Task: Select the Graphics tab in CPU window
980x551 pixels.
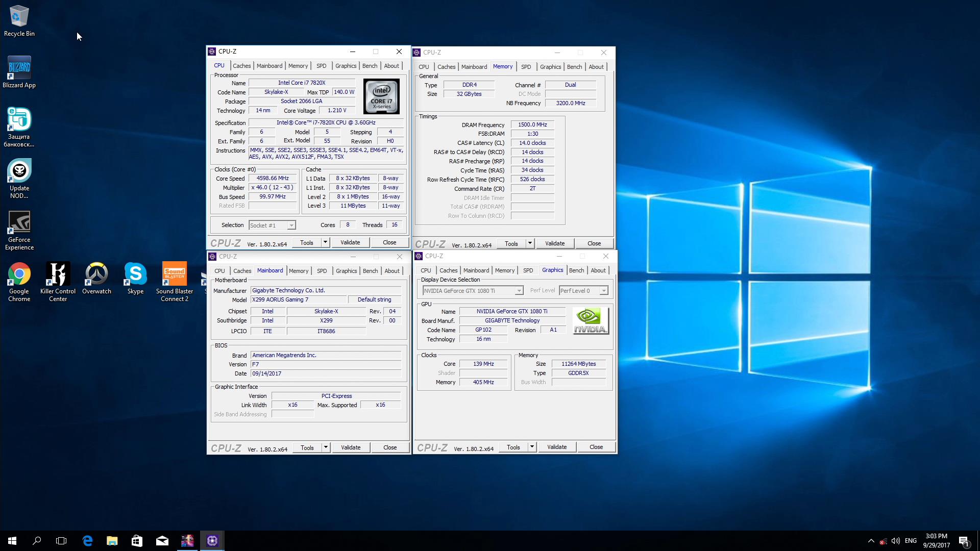Action: click(346, 66)
